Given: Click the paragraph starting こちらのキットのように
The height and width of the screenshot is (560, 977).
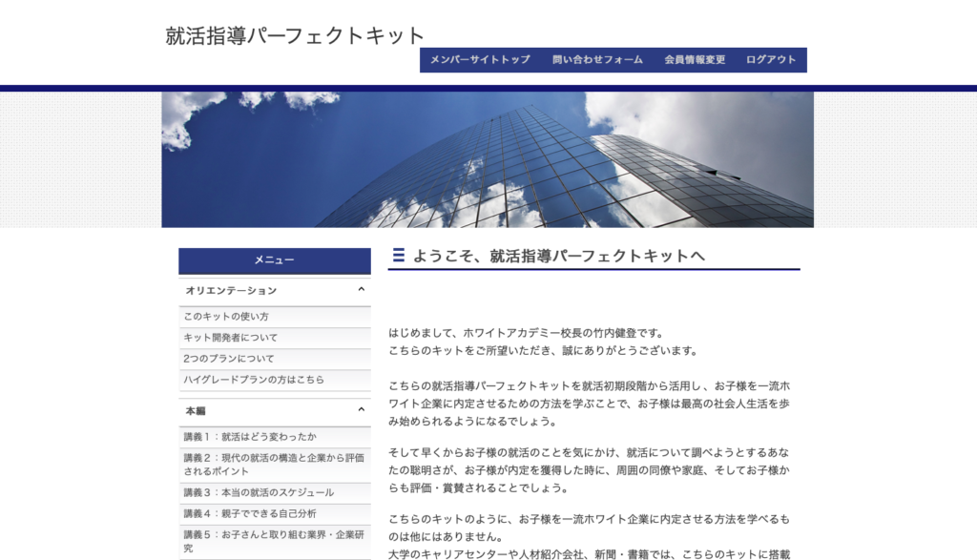Looking at the screenshot, I should click(x=589, y=528).
